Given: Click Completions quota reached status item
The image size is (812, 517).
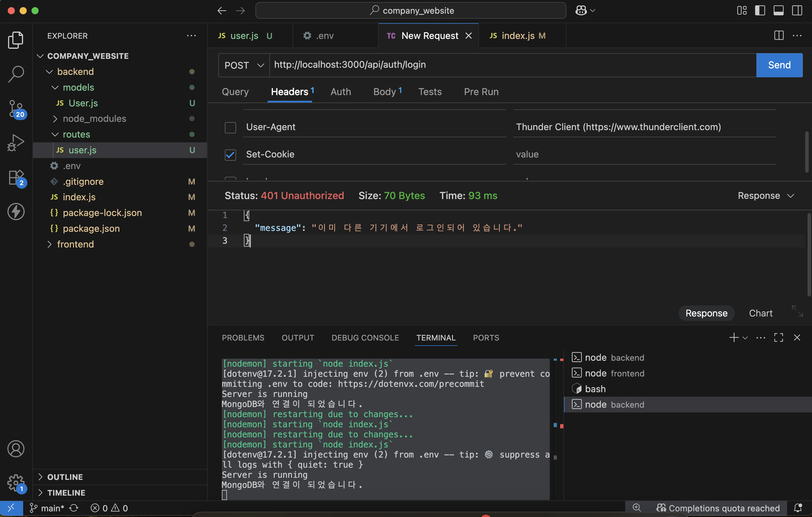Looking at the screenshot, I should tap(718, 508).
